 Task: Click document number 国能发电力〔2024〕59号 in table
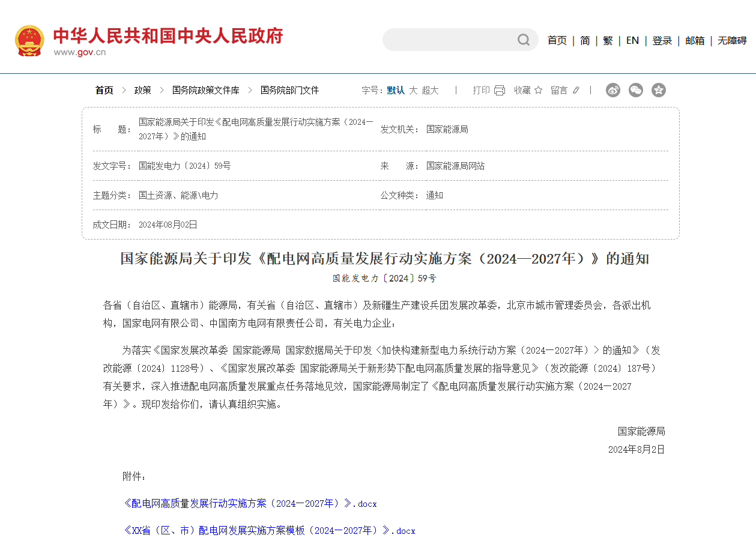click(x=184, y=166)
